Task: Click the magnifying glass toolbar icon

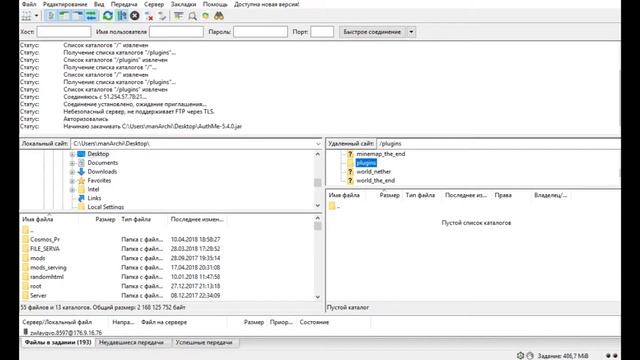Action: (x=192, y=16)
